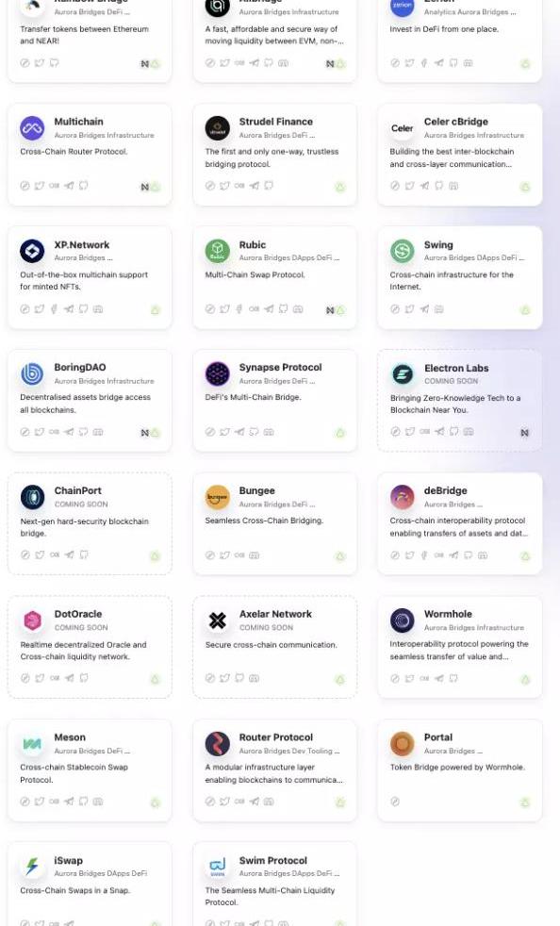This screenshot has height=926, width=560.
Task: Click the NEAR badge on Electron Labs card
Action: coord(524,433)
